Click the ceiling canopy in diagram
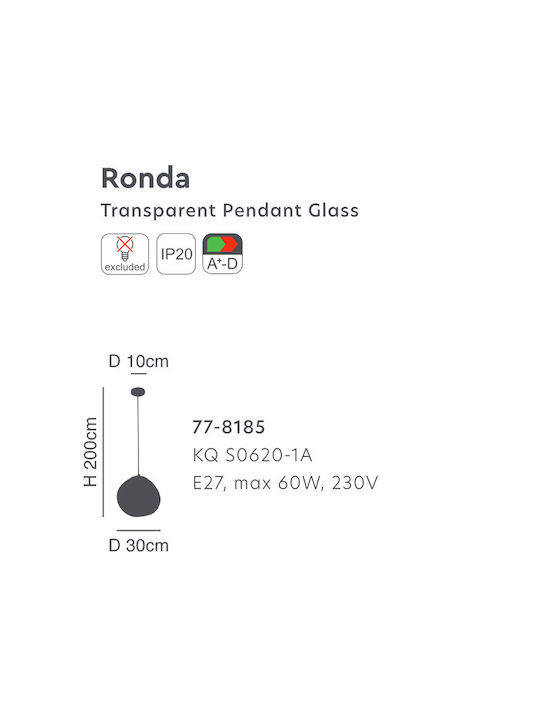The width and height of the screenshot is (540, 720). (x=138, y=392)
